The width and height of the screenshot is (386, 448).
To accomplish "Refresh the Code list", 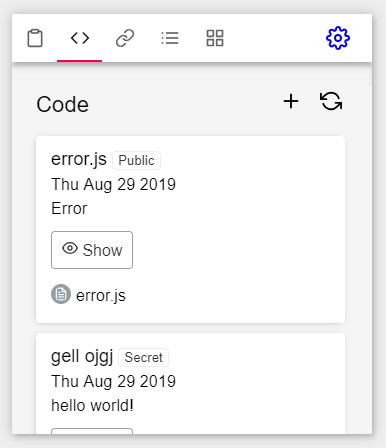I will click(331, 101).
